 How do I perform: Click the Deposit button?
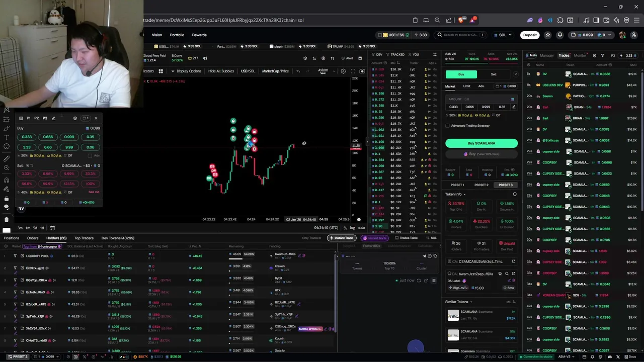(x=530, y=35)
